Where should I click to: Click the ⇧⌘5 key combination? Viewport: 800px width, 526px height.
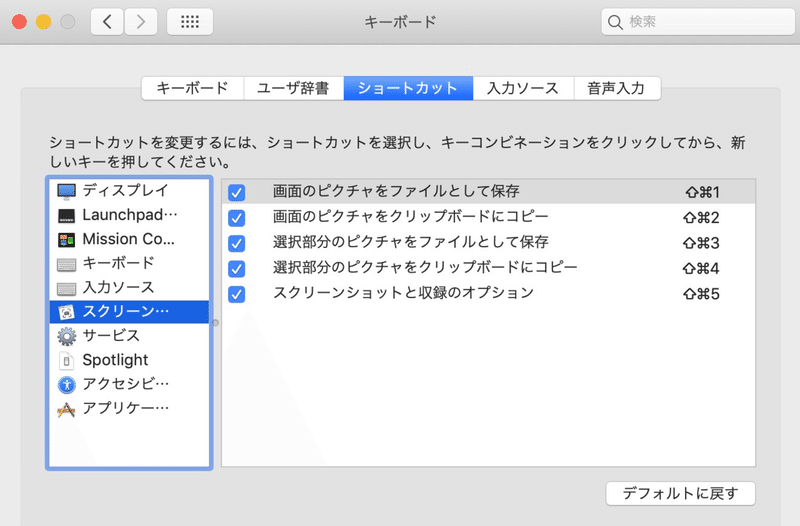tap(701, 294)
